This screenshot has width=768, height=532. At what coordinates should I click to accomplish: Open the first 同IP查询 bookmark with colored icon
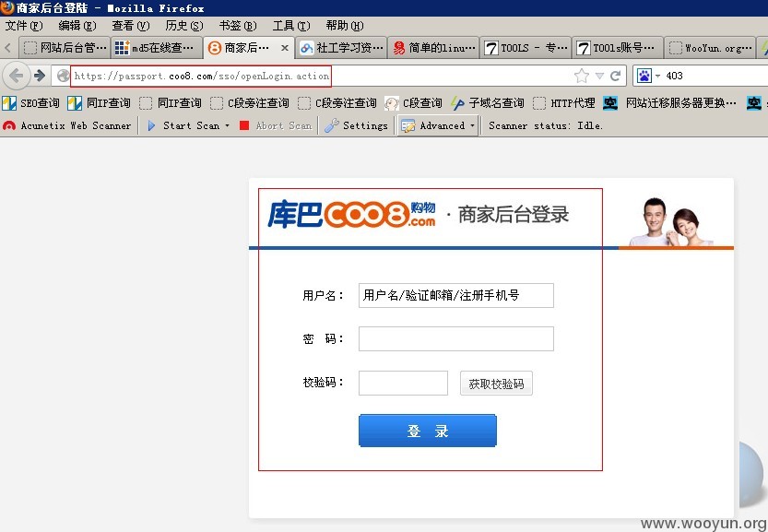(x=99, y=103)
